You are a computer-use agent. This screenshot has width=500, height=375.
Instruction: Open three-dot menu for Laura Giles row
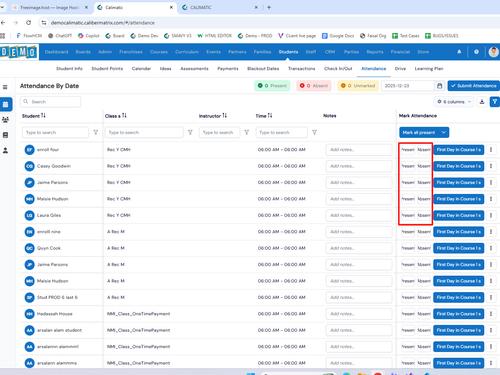click(491, 215)
